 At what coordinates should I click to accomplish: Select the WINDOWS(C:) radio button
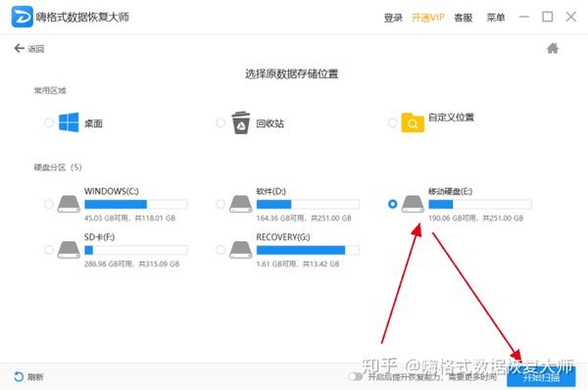point(48,204)
